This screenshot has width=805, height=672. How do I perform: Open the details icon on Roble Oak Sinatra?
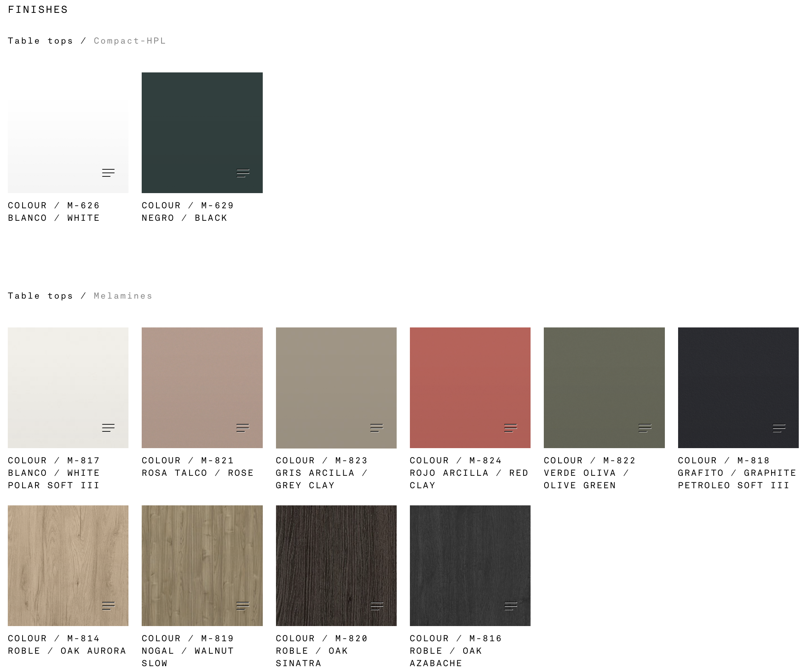pos(376,606)
